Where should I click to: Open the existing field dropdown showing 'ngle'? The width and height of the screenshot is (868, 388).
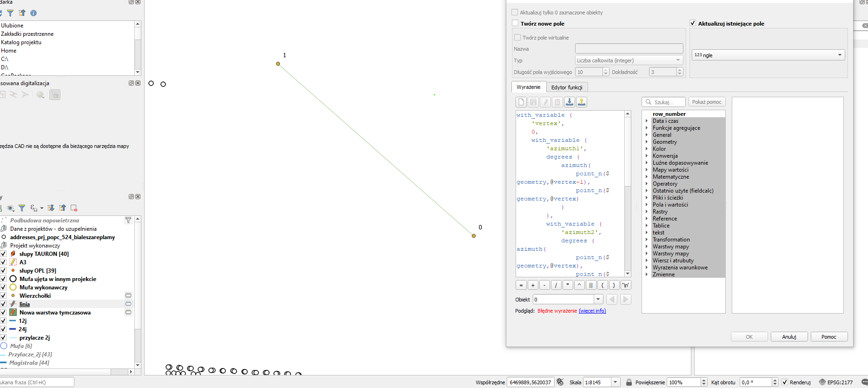pos(768,55)
